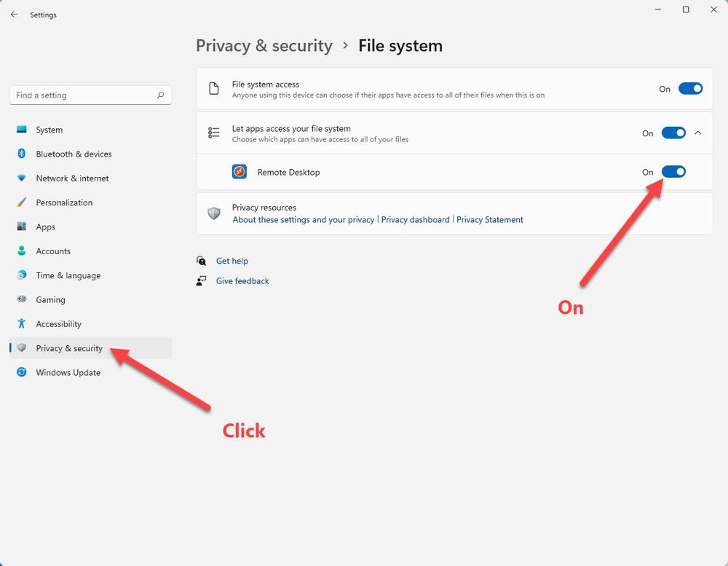Open System via its monitor icon
Image resolution: width=728 pixels, height=566 pixels.
click(x=22, y=129)
